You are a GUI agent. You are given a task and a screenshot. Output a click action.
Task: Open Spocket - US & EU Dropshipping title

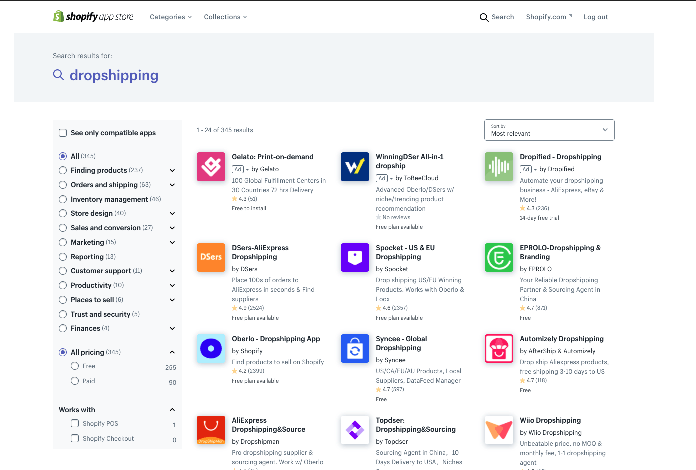[405, 252]
